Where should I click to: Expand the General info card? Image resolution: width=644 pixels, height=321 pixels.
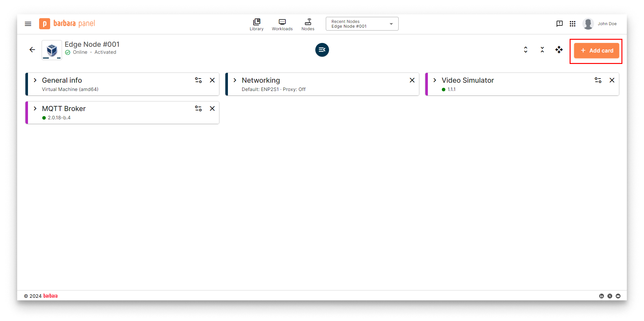click(35, 80)
